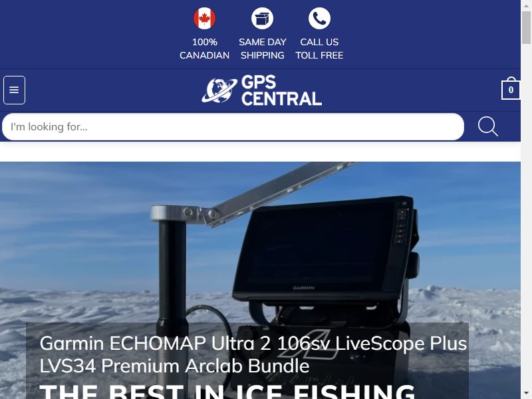Select the 100% CANADIAN label
Viewport: 532px width, 399px height.
tap(204, 49)
